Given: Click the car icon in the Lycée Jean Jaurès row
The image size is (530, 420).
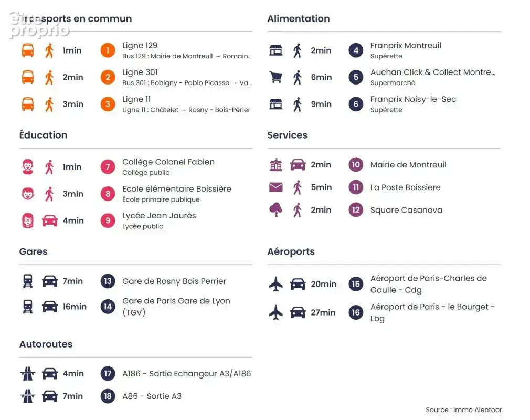Looking at the screenshot, I should tap(50, 221).
